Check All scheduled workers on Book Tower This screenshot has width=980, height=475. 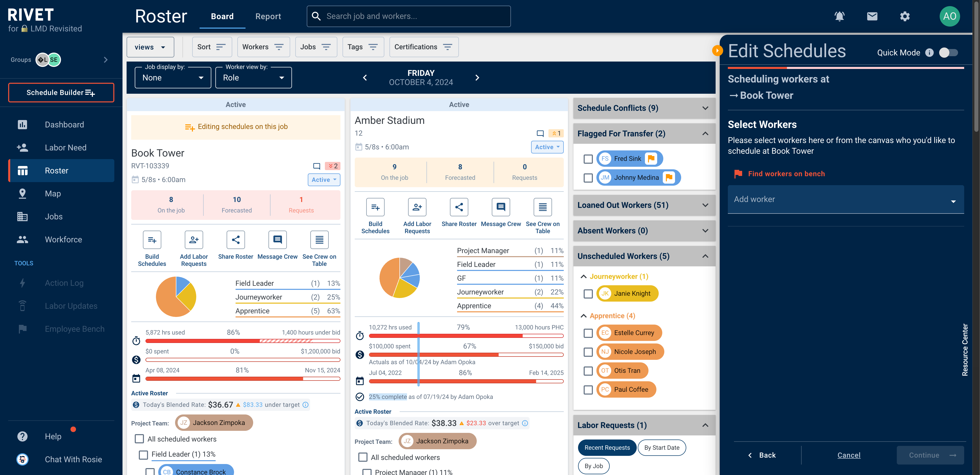(x=139, y=439)
